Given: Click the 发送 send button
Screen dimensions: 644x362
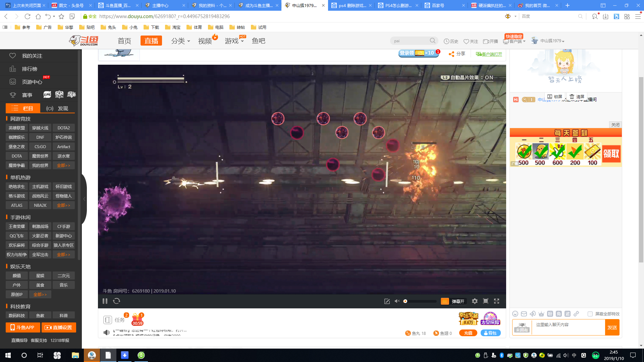Looking at the screenshot, I should coord(612,327).
